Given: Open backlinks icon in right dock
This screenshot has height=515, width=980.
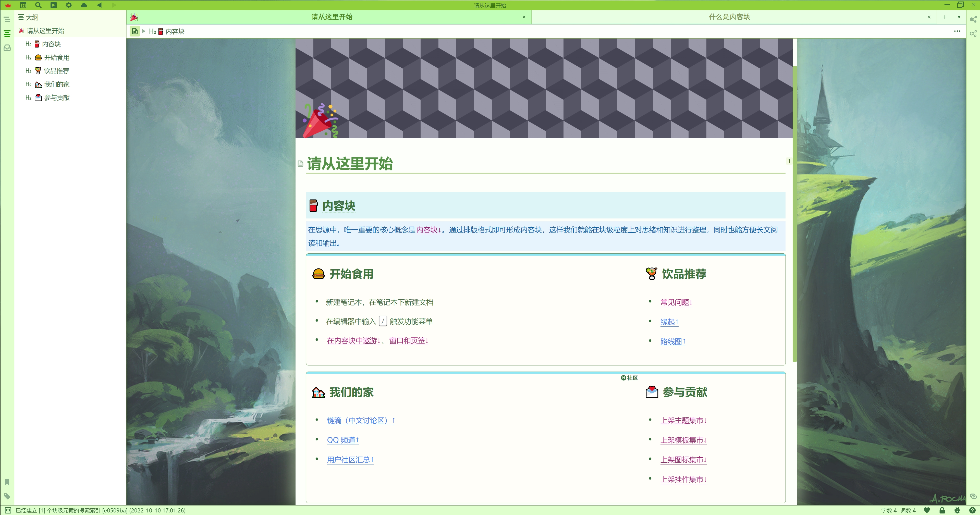Looking at the screenshot, I should [973, 496].
